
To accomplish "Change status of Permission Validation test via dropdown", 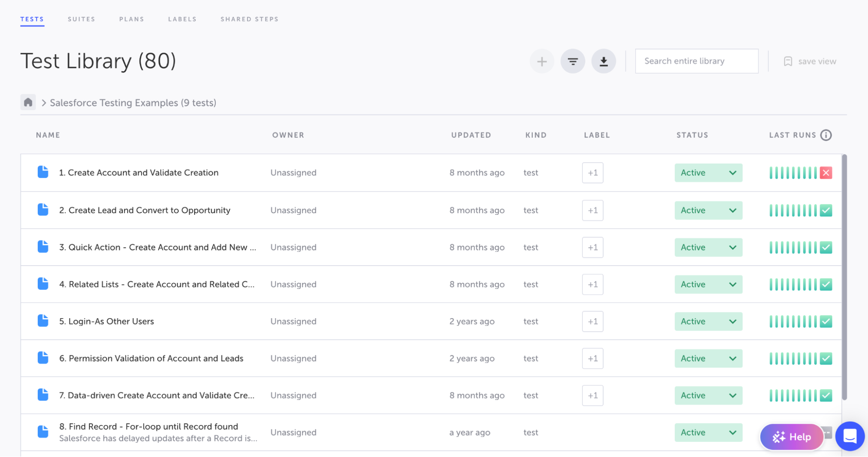I will [708, 358].
